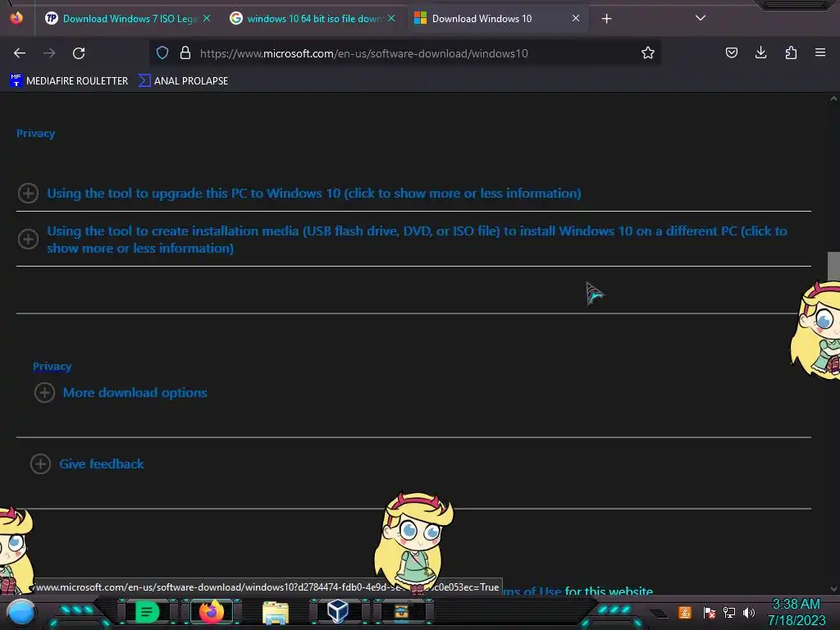Close the Google search tab
840x630 pixels.
click(x=391, y=18)
